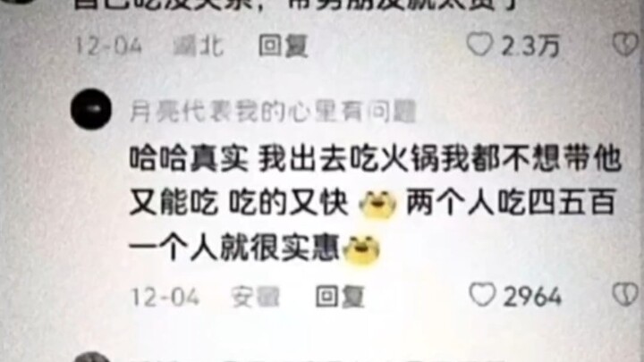Open the black avatar of 月亮代表我的心里有问题
This screenshot has height=362, width=644.
coord(91,109)
